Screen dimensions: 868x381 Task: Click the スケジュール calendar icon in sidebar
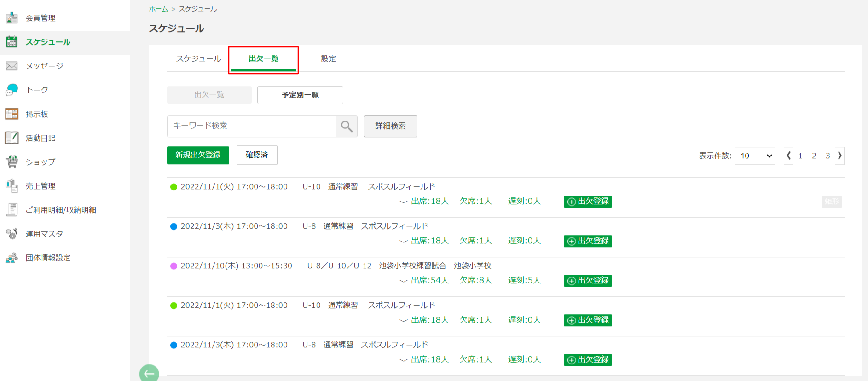click(x=12, y=42)
